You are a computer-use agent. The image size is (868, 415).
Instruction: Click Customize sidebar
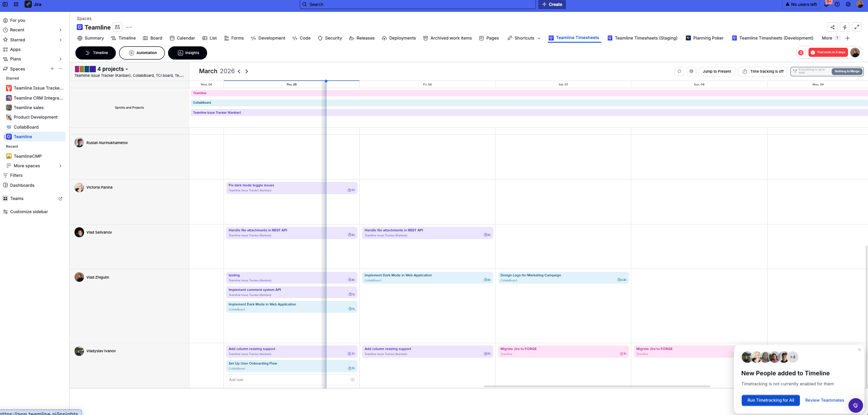pos(29,212)
